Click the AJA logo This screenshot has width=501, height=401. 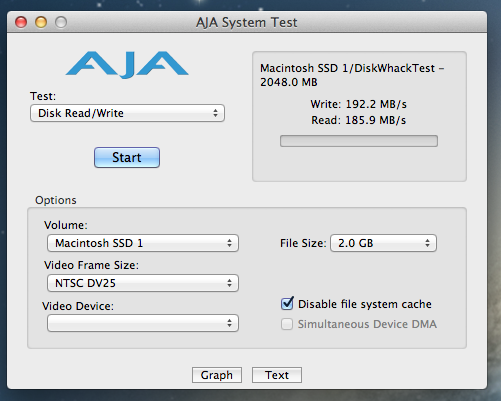(x=127, y=65)
